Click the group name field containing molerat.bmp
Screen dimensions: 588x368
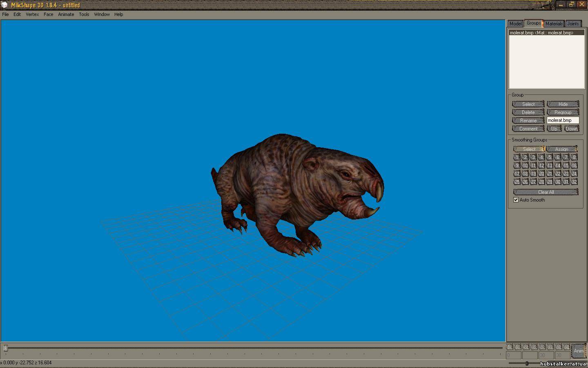coord(563,120)
